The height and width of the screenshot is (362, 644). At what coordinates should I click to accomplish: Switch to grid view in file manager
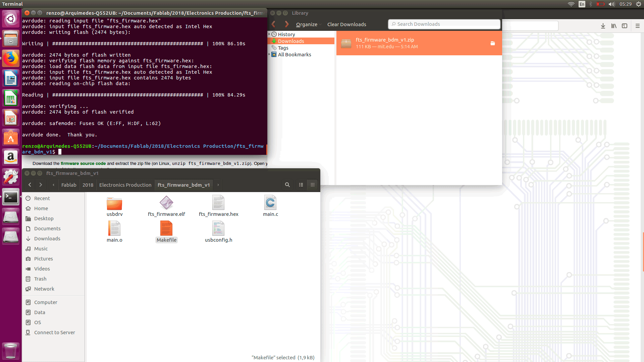[312, 185]
